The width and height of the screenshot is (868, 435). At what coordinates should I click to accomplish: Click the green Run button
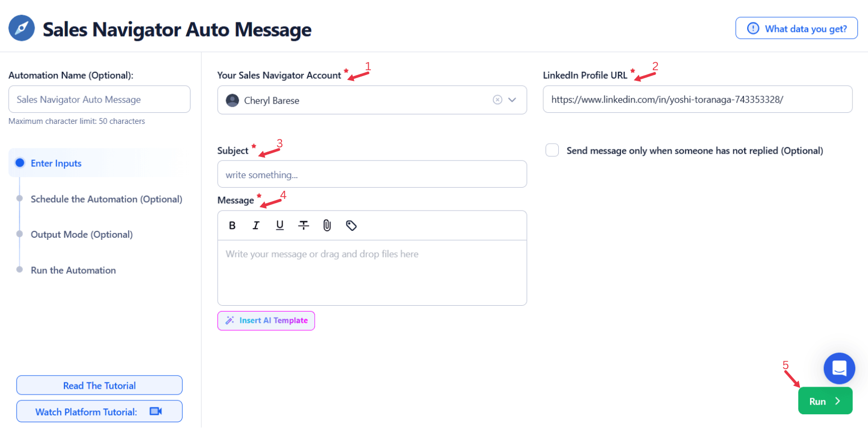(x=825, y=401)
